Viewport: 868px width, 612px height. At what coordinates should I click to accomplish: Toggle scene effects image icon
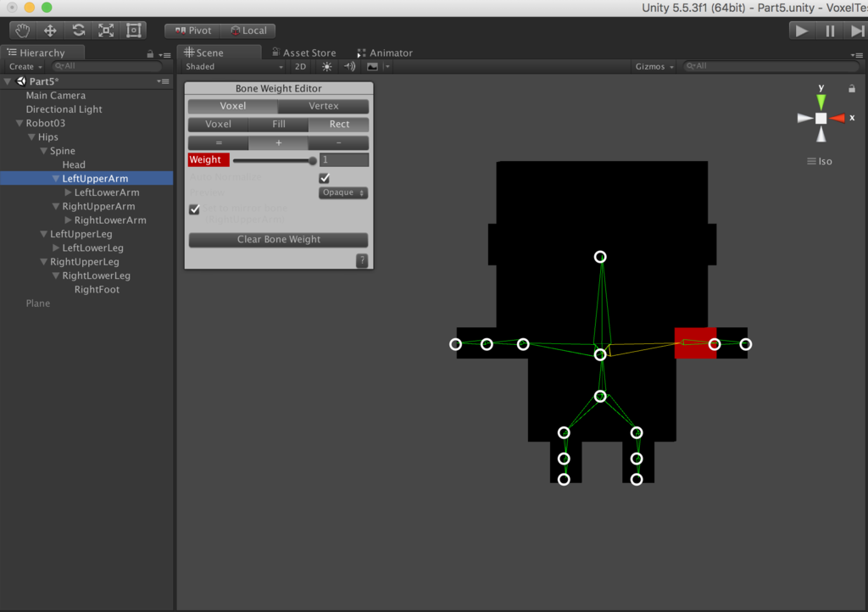(373, 66)
